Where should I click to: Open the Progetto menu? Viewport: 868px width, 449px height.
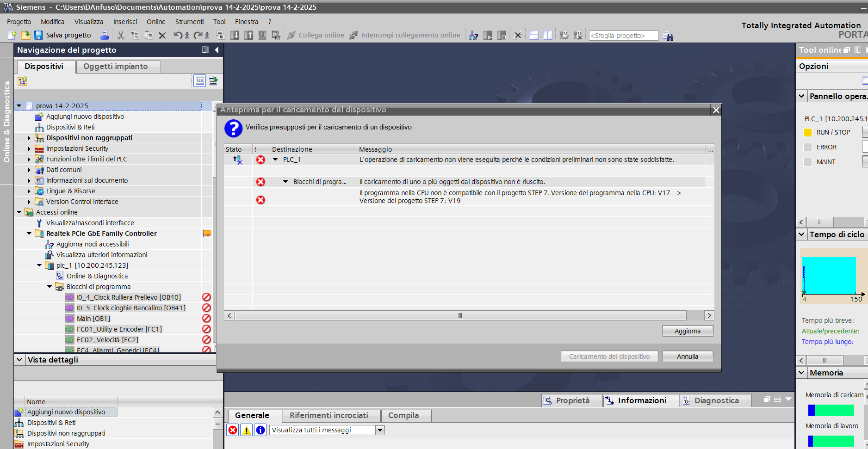tap(19, 22)
